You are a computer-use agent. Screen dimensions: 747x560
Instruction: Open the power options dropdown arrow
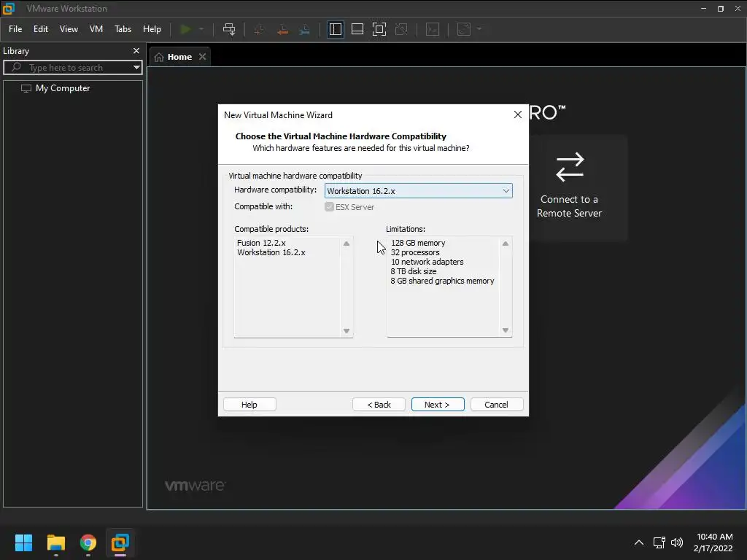click(201, 29)
